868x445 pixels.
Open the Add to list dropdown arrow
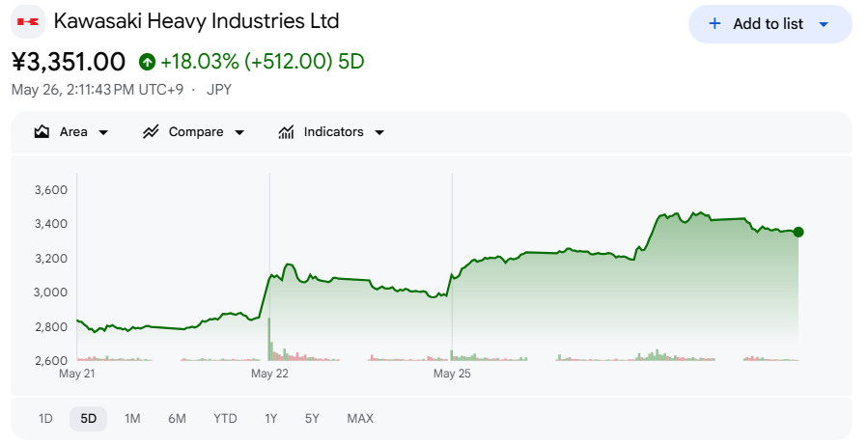click(x=824, y=24)
